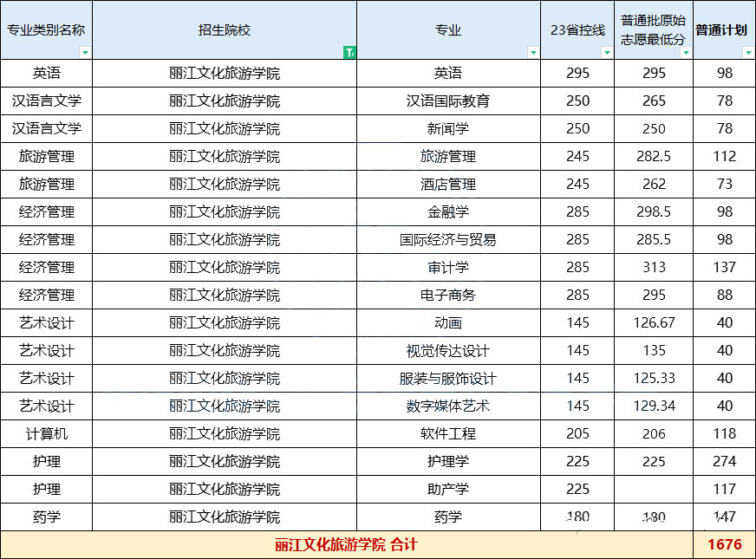Open filter dropdown for 普通批原始志愿最低分 column

686,52
